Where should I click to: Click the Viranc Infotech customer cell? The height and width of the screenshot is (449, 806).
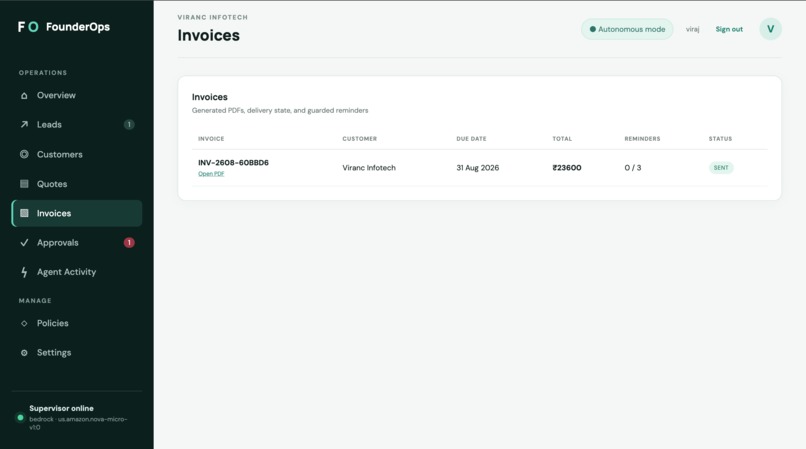click(369, 168)
